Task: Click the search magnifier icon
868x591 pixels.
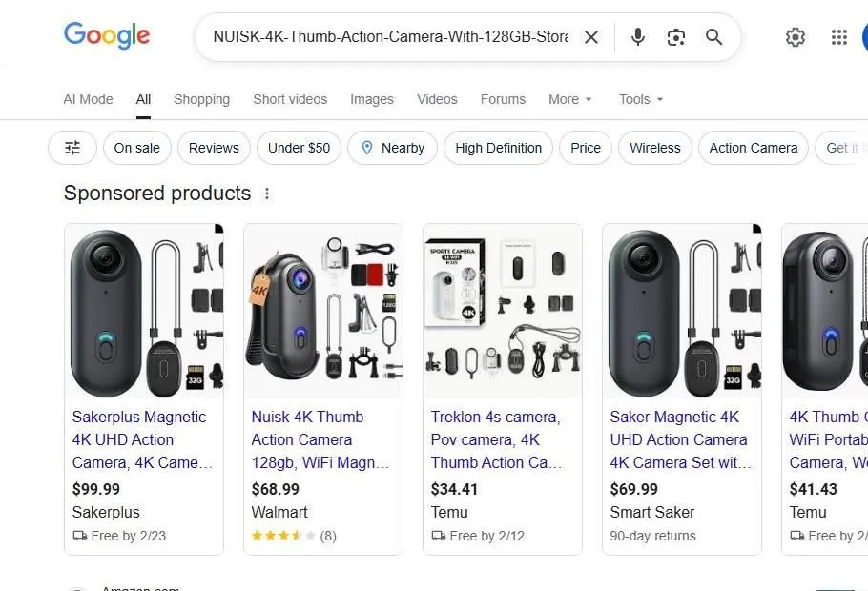Action: [x=713, y=37]
